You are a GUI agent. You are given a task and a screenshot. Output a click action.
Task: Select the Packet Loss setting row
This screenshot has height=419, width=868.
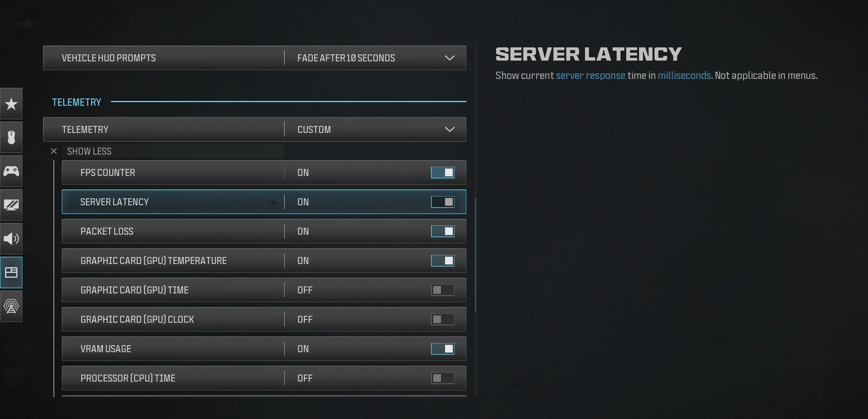[165, 231]
